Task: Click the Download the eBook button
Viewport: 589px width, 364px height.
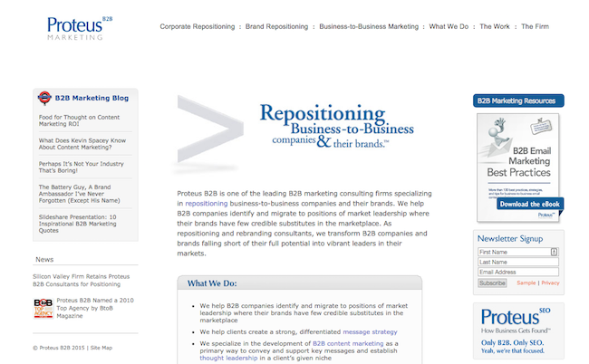Action: coord(530,204)
